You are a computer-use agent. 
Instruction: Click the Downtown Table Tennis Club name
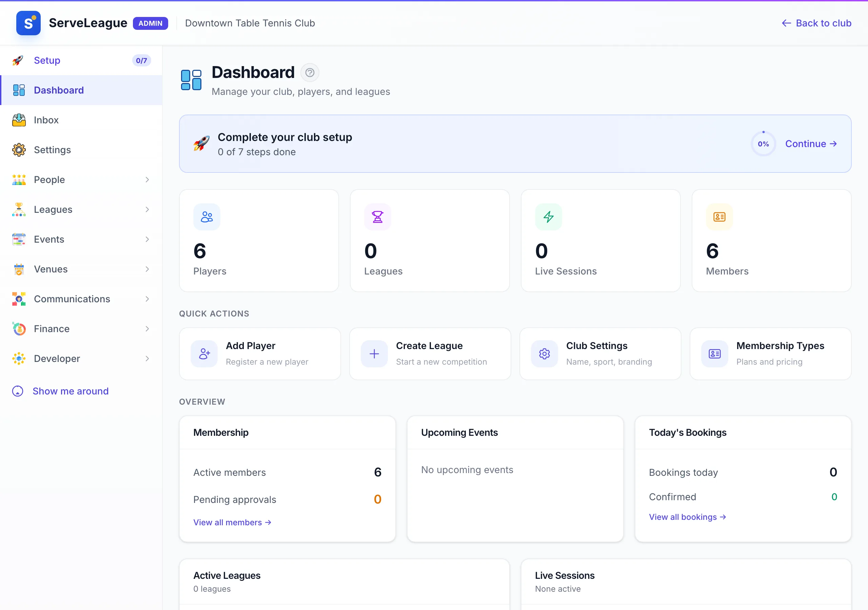point(250,23)
